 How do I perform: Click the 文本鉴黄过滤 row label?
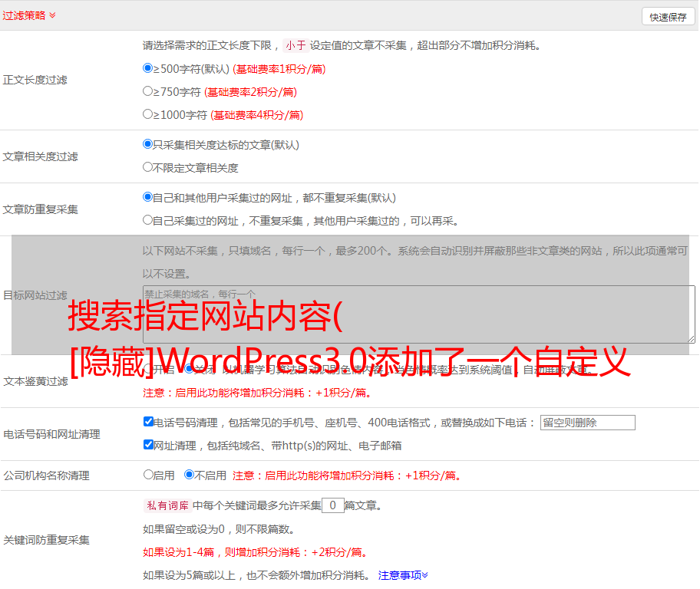pos(36,381)
